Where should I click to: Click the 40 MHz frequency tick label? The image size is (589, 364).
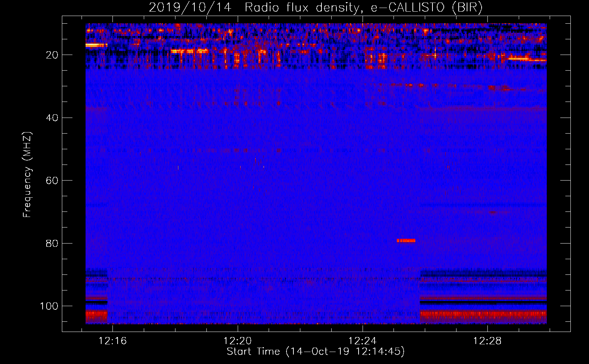52,118
